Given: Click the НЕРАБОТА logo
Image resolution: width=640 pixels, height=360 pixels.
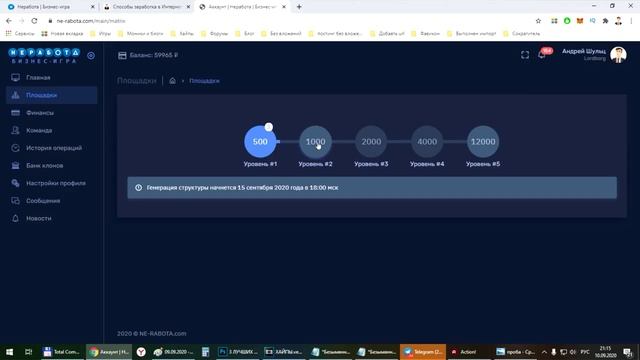Looking at the screenshot, I should click(x=44, y=56).
